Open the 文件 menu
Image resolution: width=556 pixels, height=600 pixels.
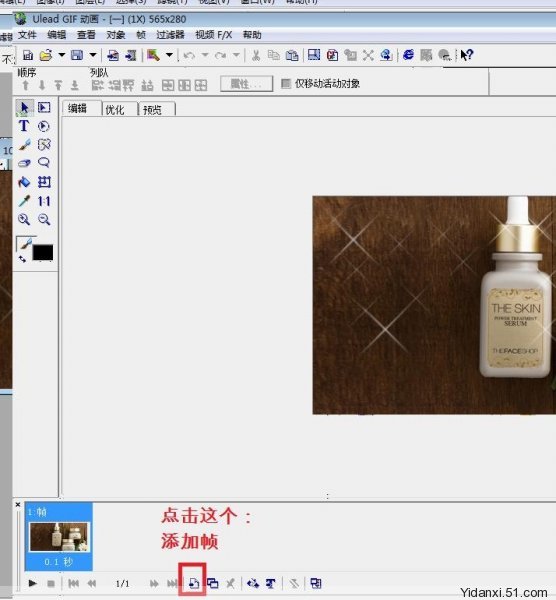tap(27, 35)
